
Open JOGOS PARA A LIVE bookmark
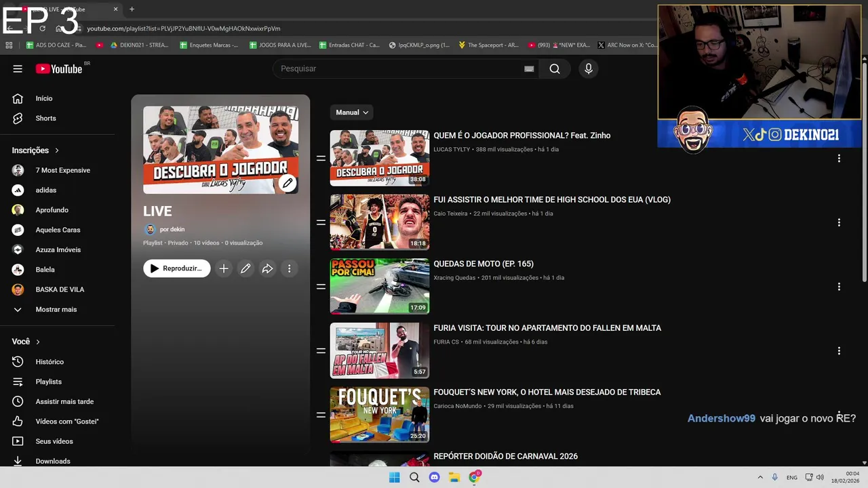[280, 45]
